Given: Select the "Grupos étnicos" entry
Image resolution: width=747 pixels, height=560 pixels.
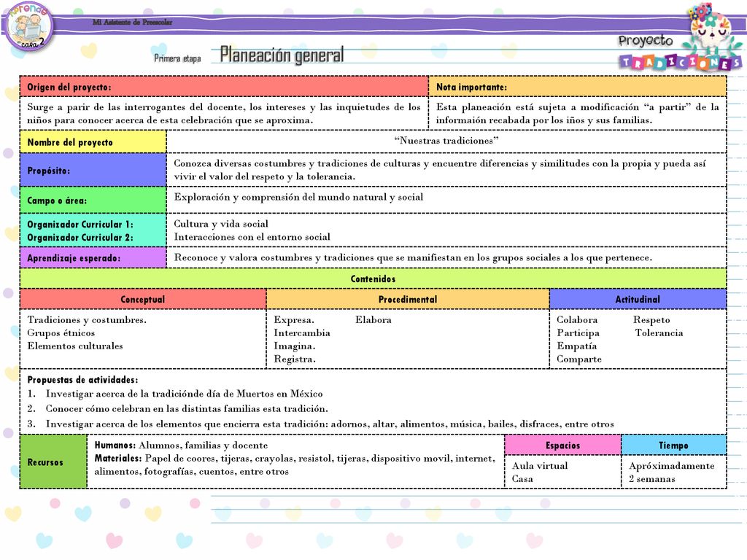Looking at the screenshot, I should pos(61,332).
